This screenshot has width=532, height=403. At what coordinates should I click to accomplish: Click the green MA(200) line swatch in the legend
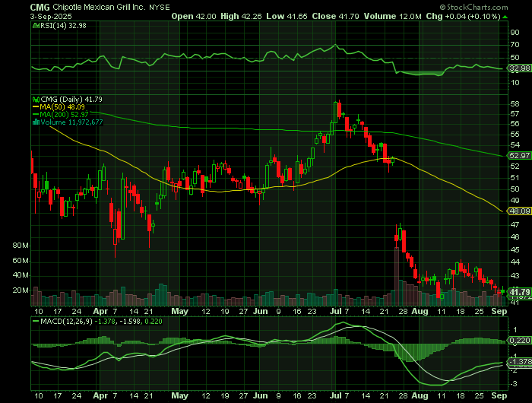tap(36, 114)
